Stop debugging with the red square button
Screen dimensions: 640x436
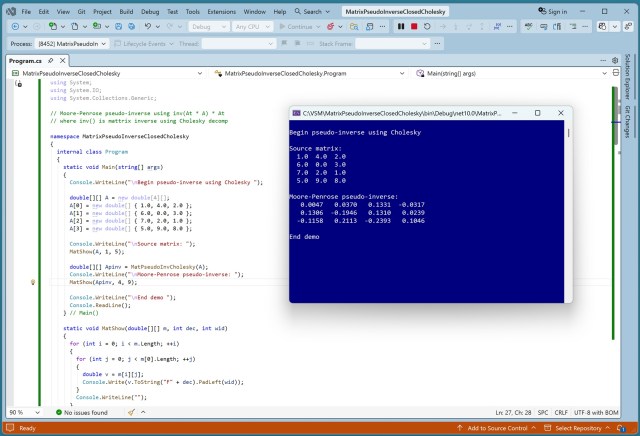point(413,27)
